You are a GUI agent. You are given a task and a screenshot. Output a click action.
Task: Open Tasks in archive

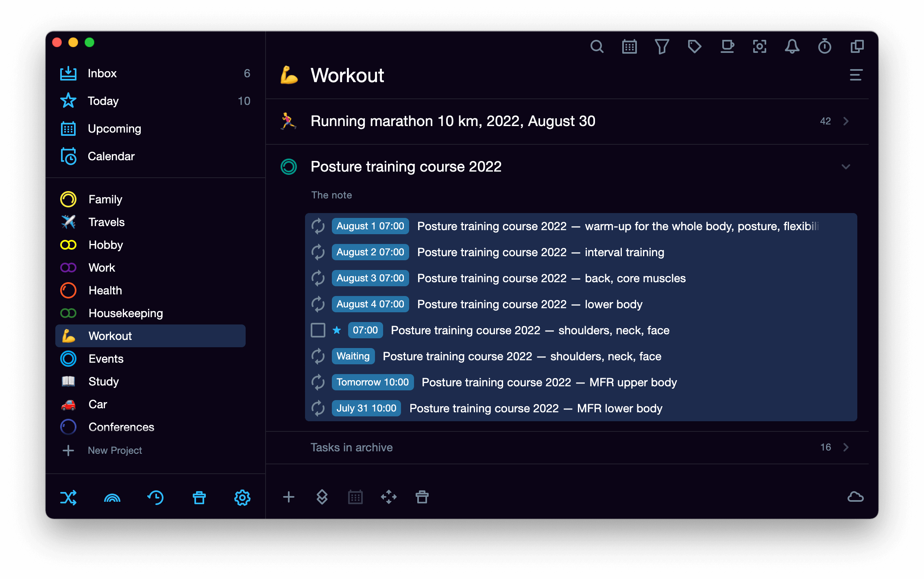[351, 447]
